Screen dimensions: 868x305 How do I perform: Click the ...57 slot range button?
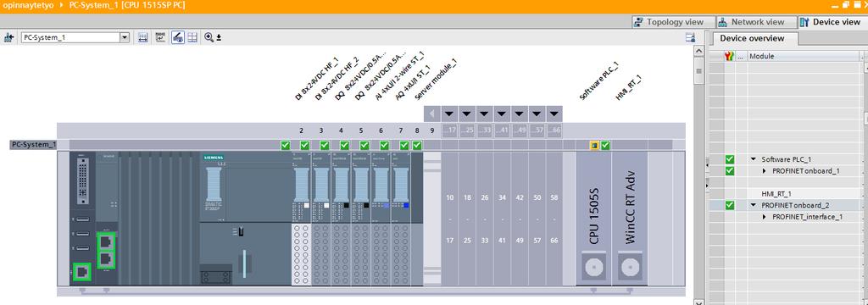[x=537, y=130]
